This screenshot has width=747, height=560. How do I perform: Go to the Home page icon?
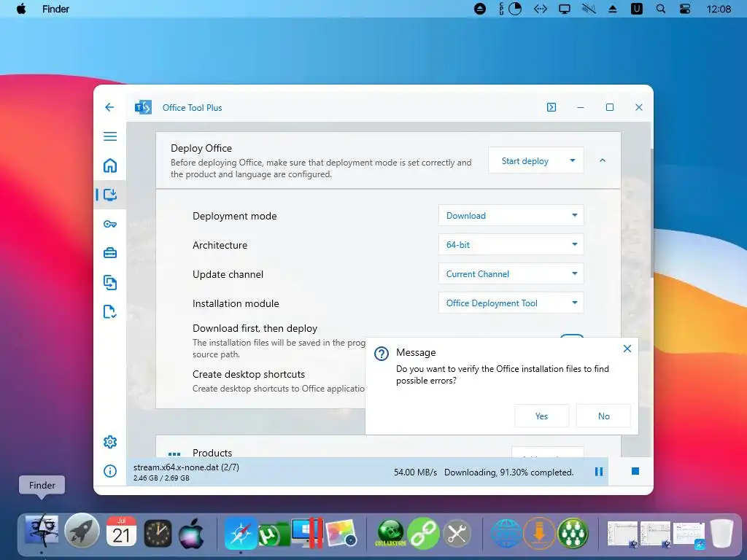click(x=110, y=166)
